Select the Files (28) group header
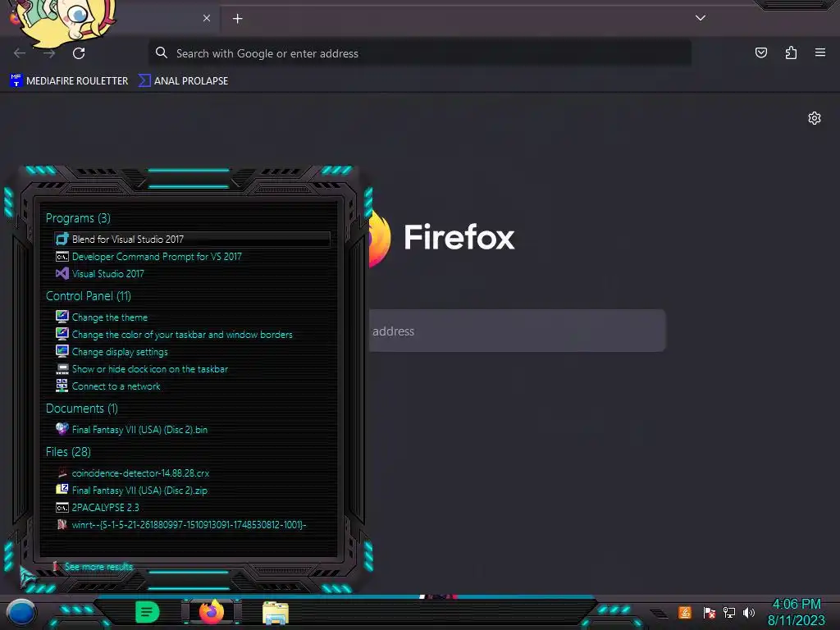Screen dimensions: 840x630 [x=68, y=452]
